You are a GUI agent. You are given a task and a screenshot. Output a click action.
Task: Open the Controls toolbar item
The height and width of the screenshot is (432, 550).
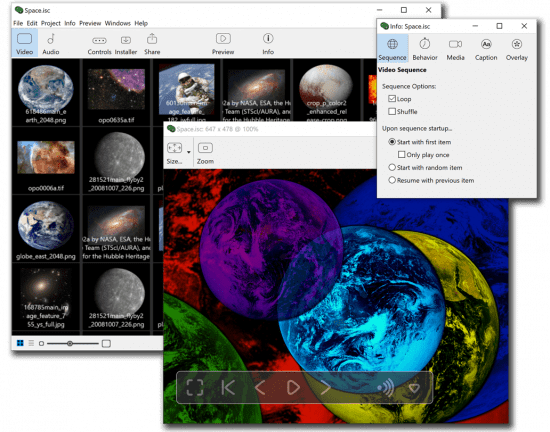99,45
